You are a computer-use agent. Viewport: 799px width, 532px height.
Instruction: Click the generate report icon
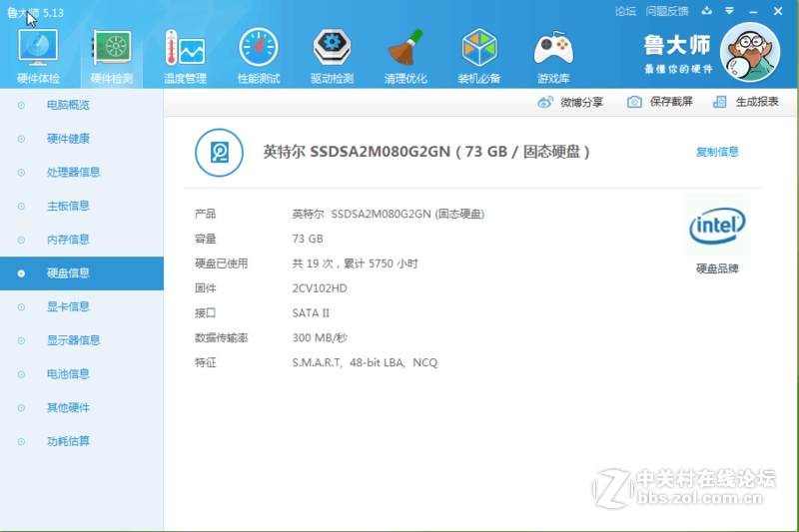(x=719, y=102)
